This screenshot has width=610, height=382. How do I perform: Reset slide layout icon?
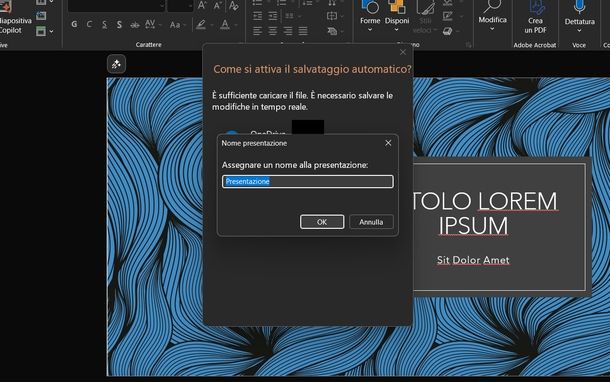(41, 16)
